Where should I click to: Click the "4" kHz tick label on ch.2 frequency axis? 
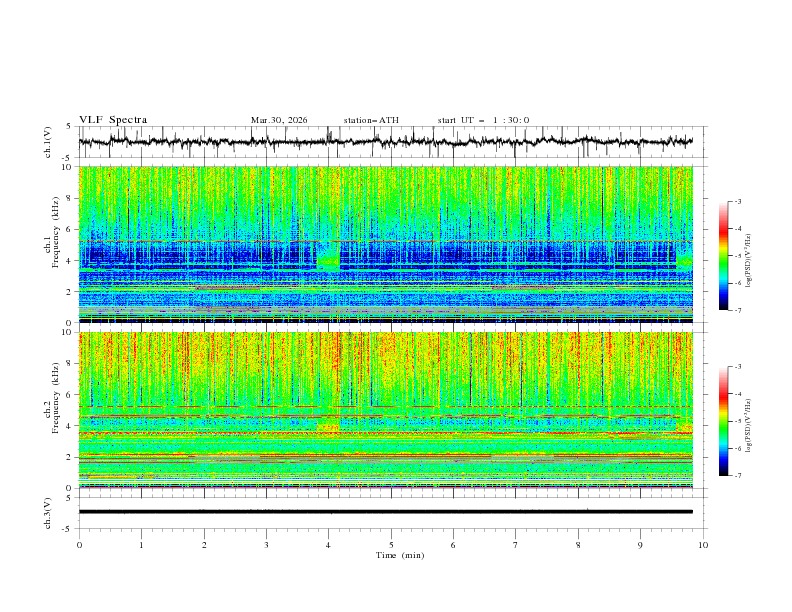click(x=70, y=426)
